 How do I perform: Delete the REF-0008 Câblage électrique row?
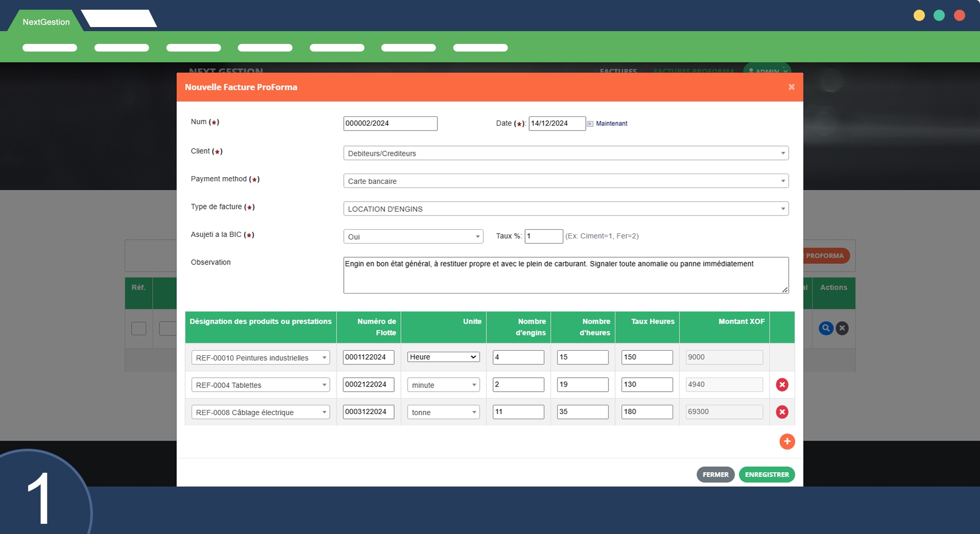(x=781, y=412)
